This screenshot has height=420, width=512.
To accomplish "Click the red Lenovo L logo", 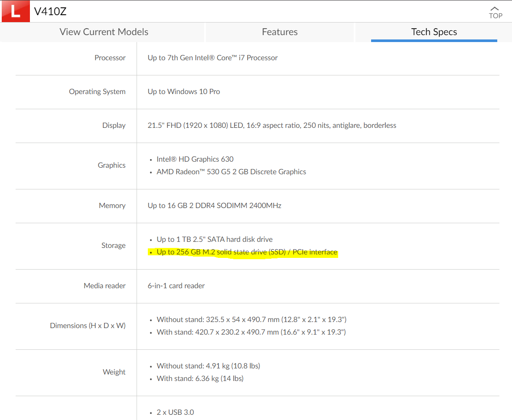I will click(16, 12).
